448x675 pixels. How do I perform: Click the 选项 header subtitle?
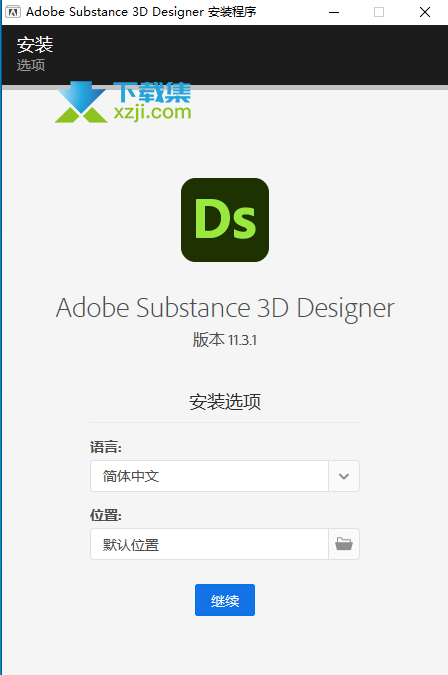[31, 65]
